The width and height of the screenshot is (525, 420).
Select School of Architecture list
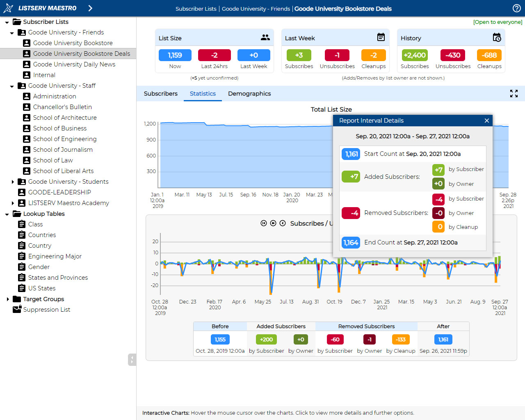coord(65,118)
